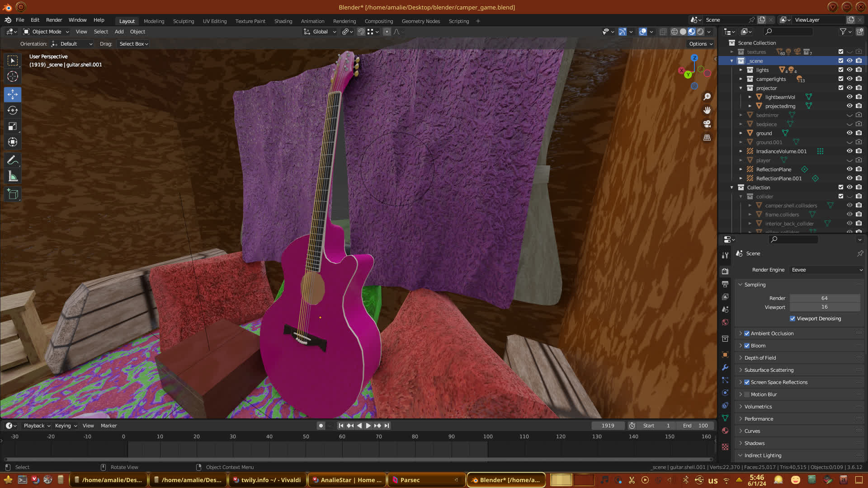Switch to the Shading workspace tab

tap(283, 21)
